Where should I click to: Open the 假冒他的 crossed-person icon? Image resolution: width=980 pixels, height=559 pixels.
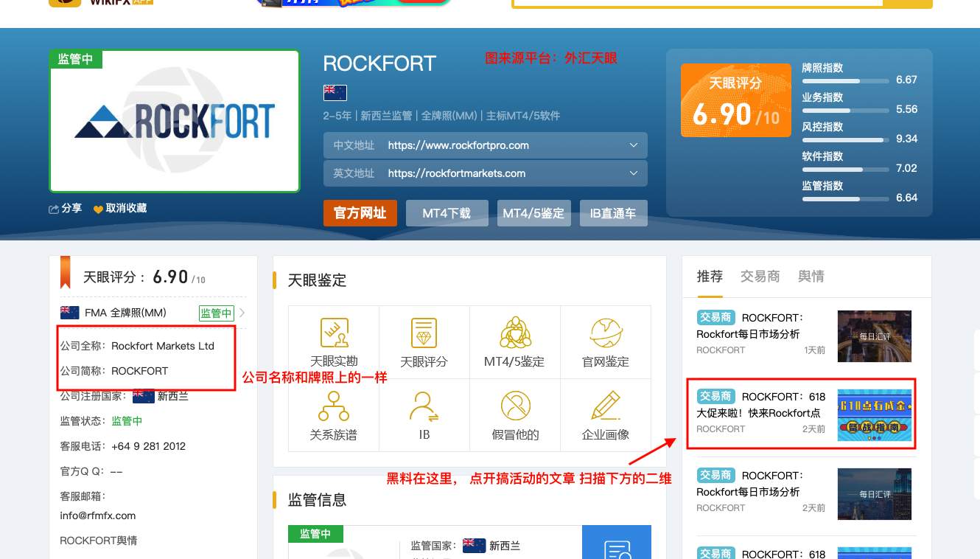click(x=515, y=406)
